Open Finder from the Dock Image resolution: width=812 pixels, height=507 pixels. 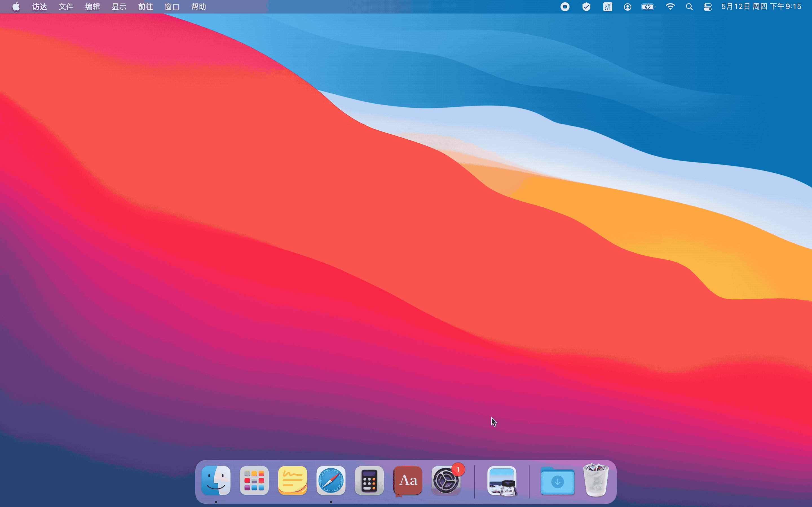click(x=216, y=481)
